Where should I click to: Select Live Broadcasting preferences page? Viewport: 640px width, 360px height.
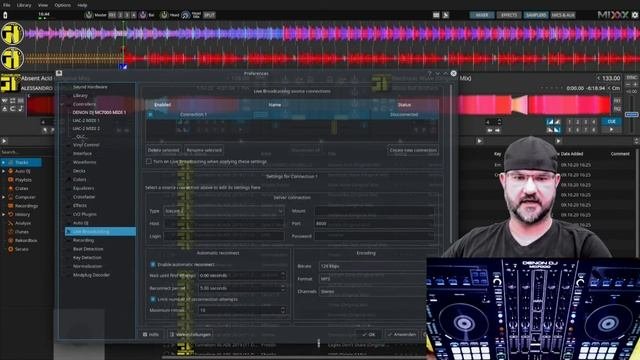(x=100, y=231)
